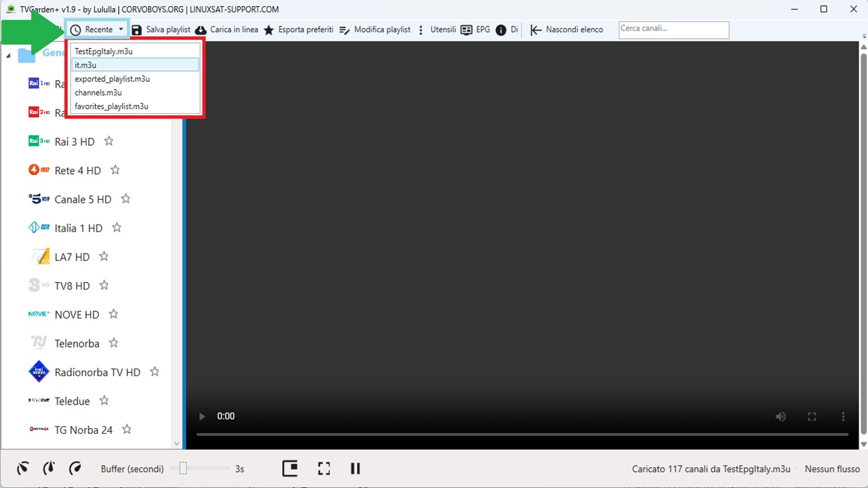
Task: Click the video player play button
Action: tap(201, 416)
